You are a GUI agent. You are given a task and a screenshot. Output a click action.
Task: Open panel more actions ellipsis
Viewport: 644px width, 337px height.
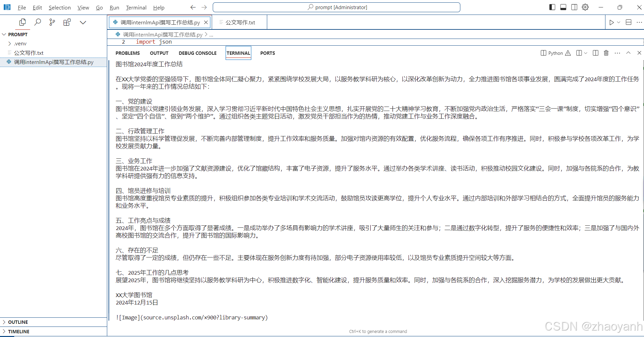[617, 53]
